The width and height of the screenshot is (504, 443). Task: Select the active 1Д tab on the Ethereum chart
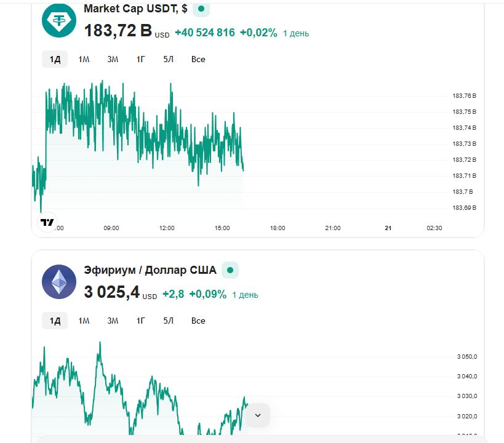pyautogui.click(x=54, y=321)
